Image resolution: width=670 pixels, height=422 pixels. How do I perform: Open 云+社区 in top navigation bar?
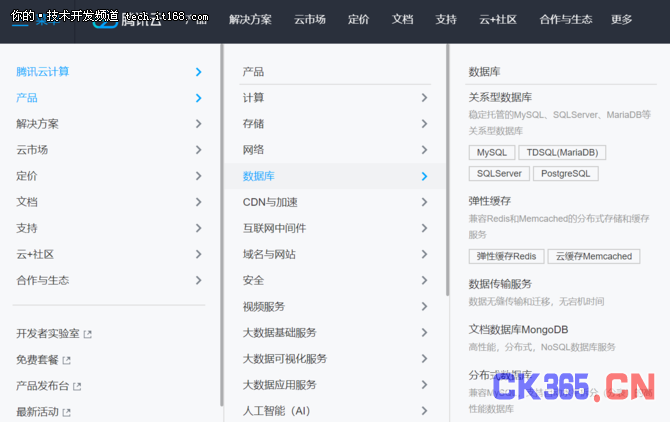[498, 19]
